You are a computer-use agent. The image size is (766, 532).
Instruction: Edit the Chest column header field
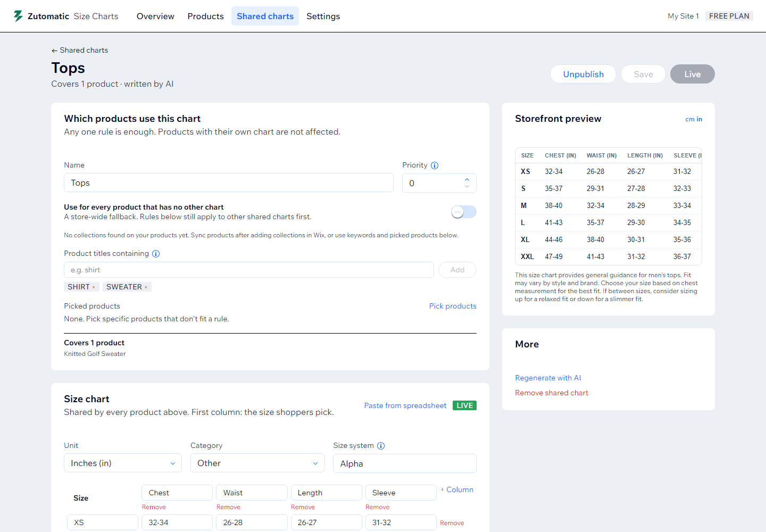pos(177,493)
